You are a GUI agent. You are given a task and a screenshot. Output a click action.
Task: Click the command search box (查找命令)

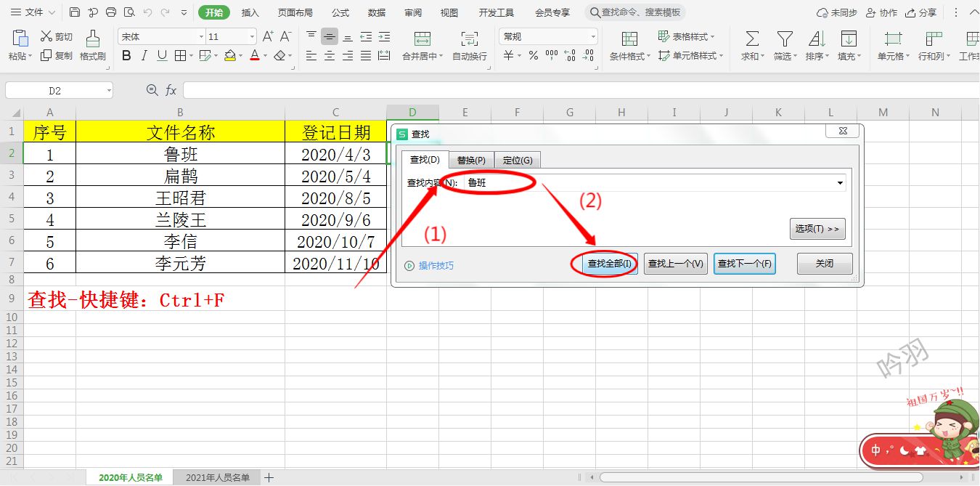[635, 12]
